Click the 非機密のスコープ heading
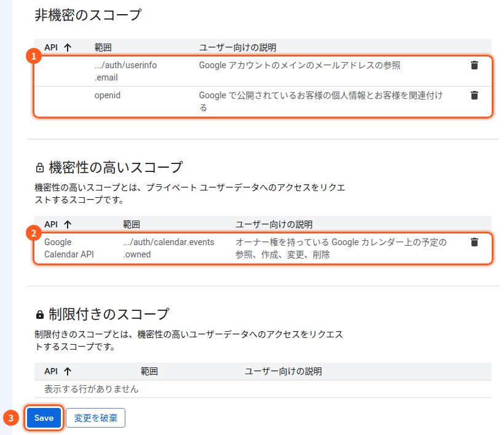 tap(88, 15)
